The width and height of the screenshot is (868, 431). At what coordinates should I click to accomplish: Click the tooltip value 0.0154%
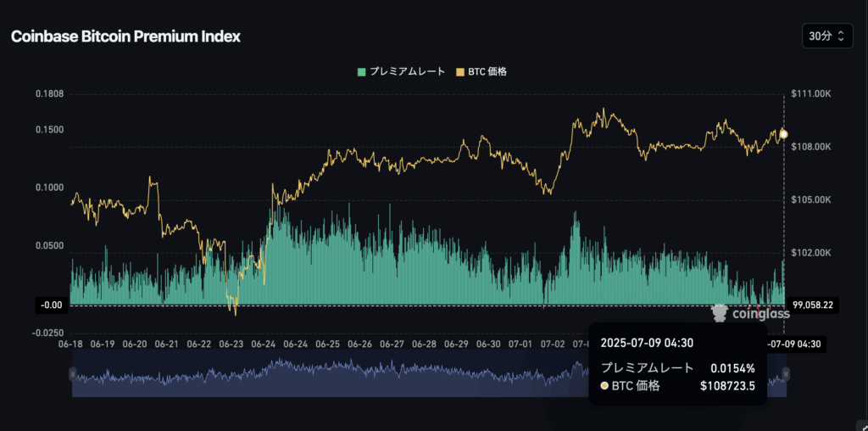point(733,368)
